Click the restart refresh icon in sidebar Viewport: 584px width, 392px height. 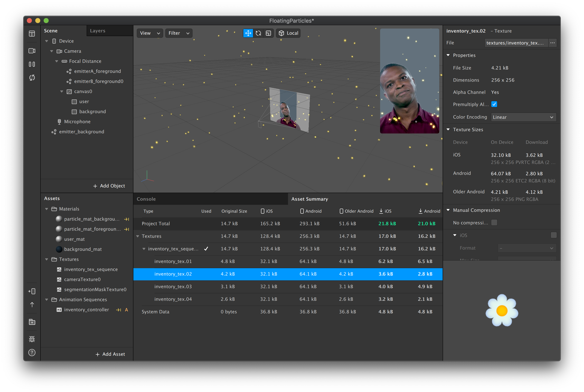(32, 78)
